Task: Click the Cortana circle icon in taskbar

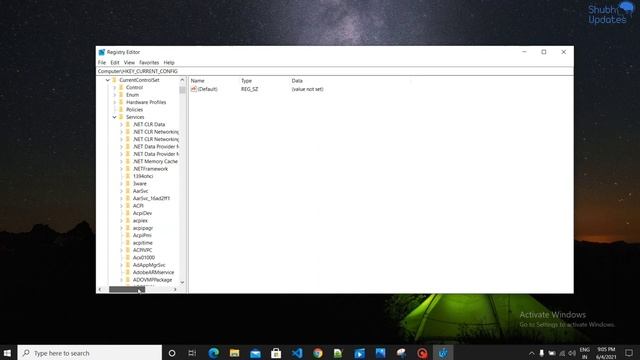Action: (x=172, y=353)
